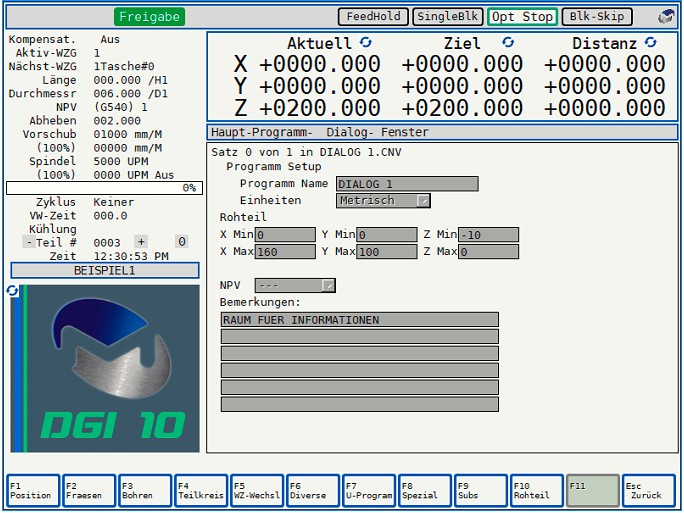Image resolution: width=684 pixels, height=513 pixels.
Task: Click the Vorschub value 01000 mm/M
Action: [127, 134]
